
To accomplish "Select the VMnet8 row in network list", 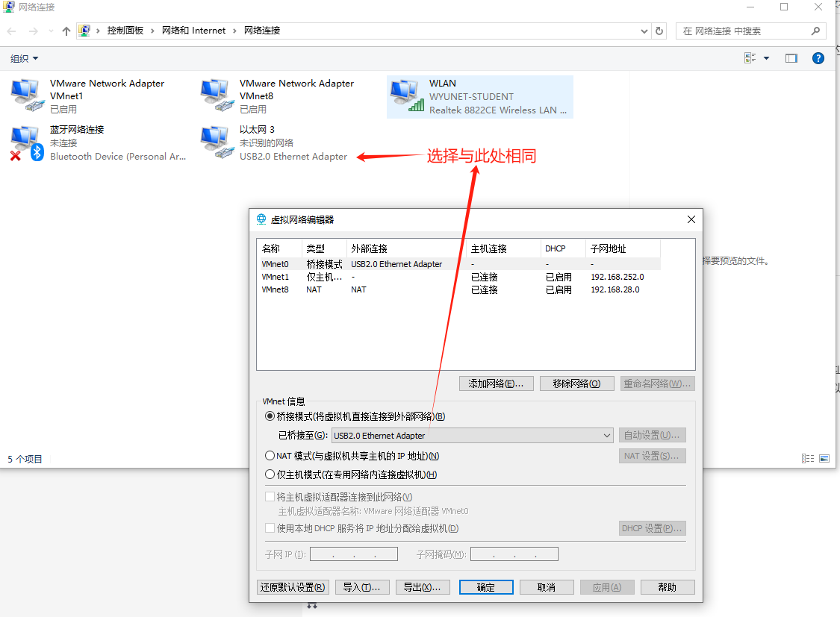I will pos(459,289).
